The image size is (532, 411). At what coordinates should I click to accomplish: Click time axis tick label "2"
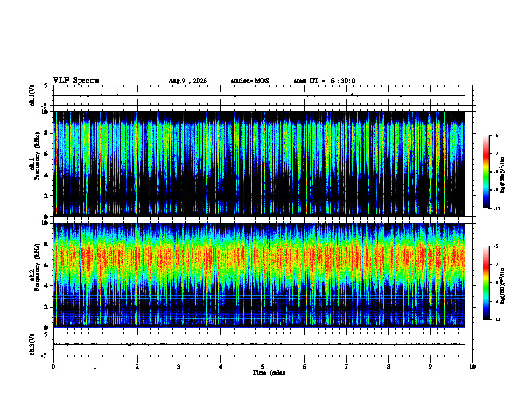point(137,367)
